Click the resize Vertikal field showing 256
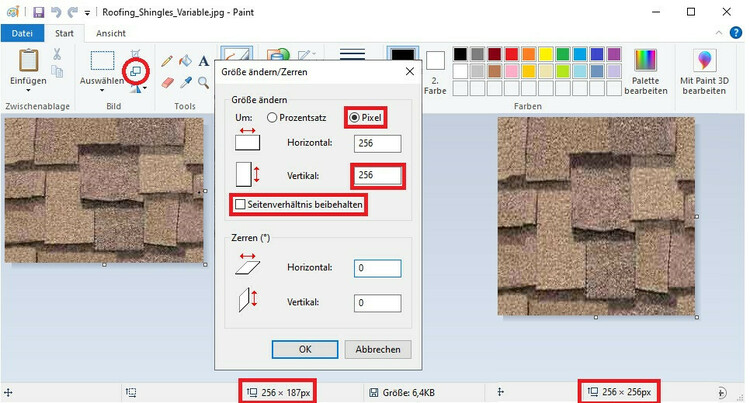Image resolution: width=750 pixels, height=403 pixels. tap(377, 175)
